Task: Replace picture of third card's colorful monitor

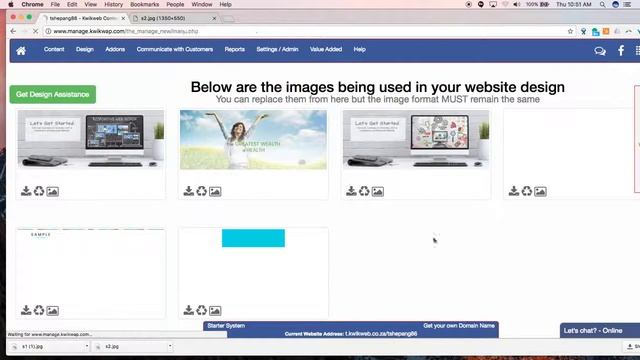Action: (x=378, y=191)
